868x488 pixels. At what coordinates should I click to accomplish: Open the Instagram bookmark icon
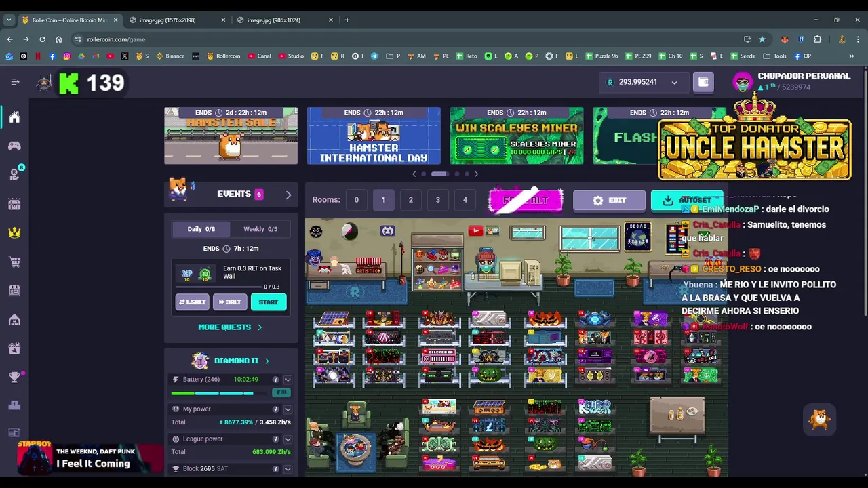[66, 56]
